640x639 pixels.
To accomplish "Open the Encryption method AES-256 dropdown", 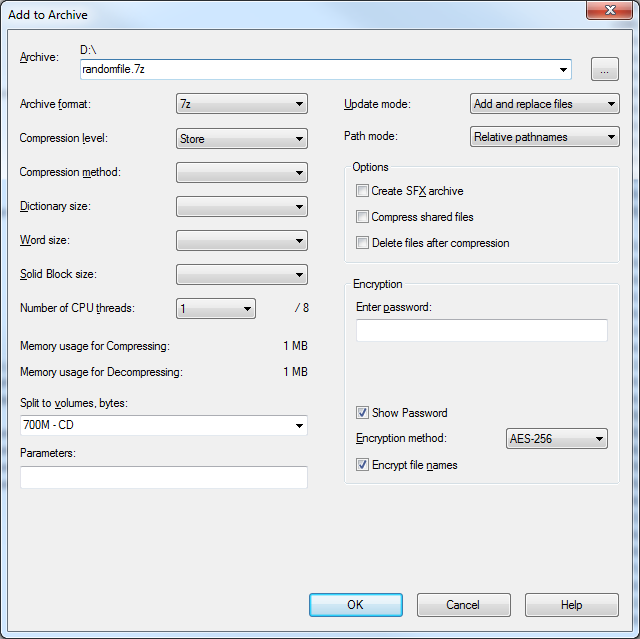I will (x=557, y=439).
